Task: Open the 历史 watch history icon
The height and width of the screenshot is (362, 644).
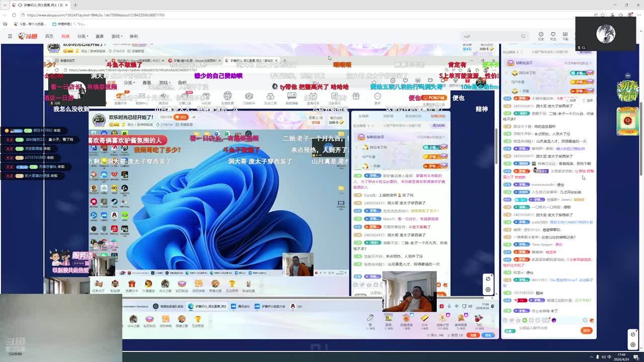Action: 541,35
